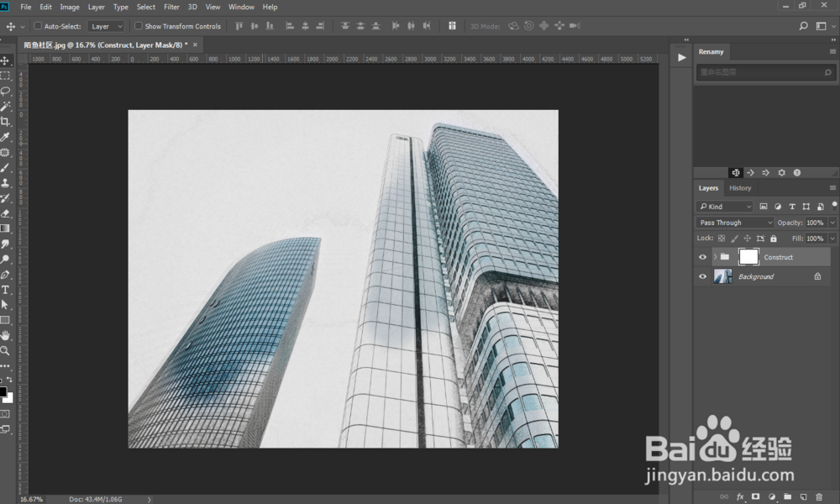Viewport: 840px width, 504px height.
Task: Click Renamy search input field
Action: click(x=765, y=72)
